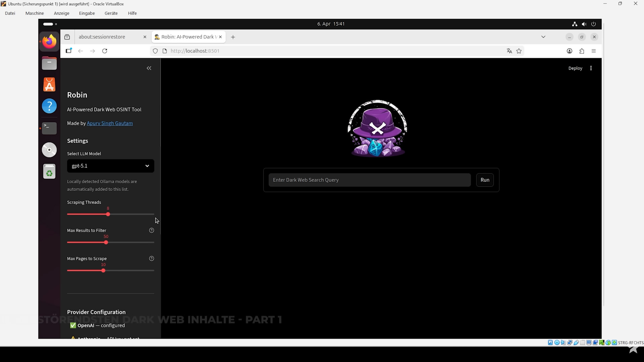This screenshot has height=362, width=644.
Task: Adjust the Scraping Threads slider handle
Action: coord(108,214)
